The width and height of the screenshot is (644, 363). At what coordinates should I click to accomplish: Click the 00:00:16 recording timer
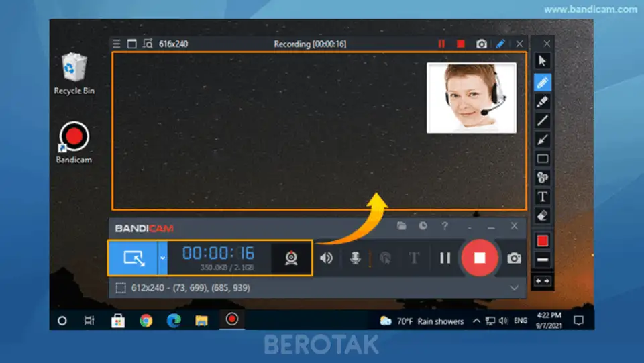click(x=218, y=253)
